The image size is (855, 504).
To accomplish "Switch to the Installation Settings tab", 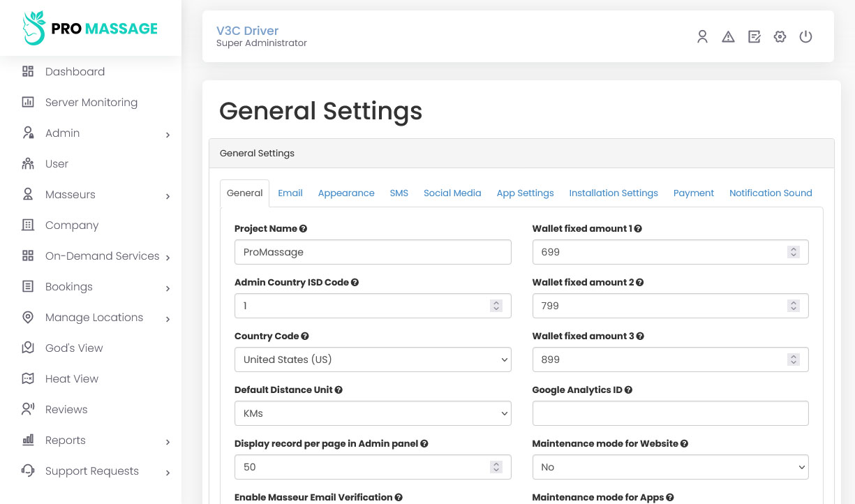I will click(614, 193).
